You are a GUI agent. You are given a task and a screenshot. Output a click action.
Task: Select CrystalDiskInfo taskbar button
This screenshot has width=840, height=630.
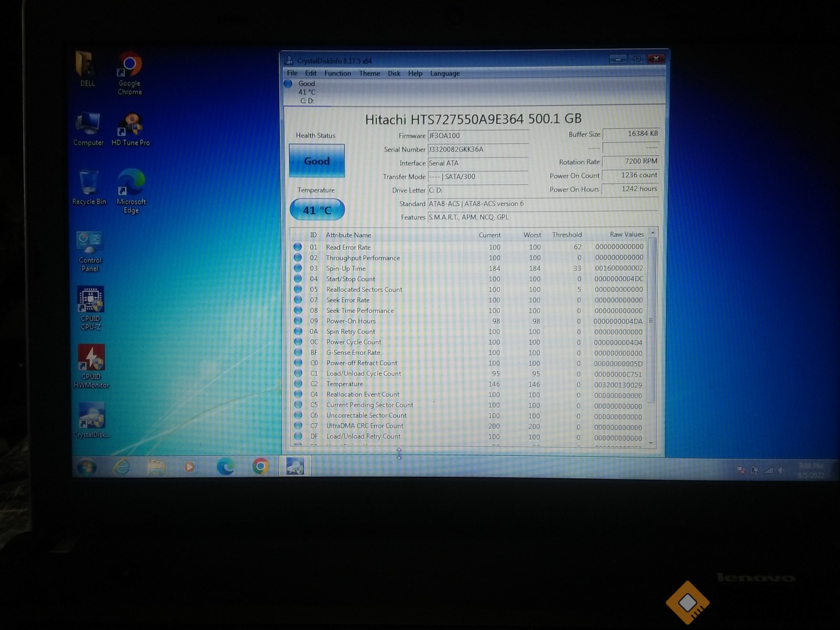[295, 466]
